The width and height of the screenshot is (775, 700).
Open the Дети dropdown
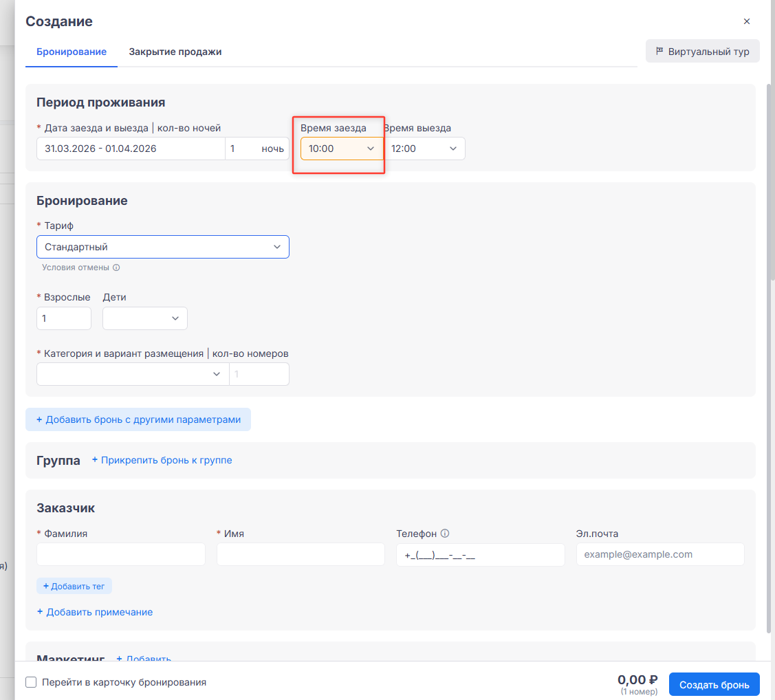click(144, 318)
